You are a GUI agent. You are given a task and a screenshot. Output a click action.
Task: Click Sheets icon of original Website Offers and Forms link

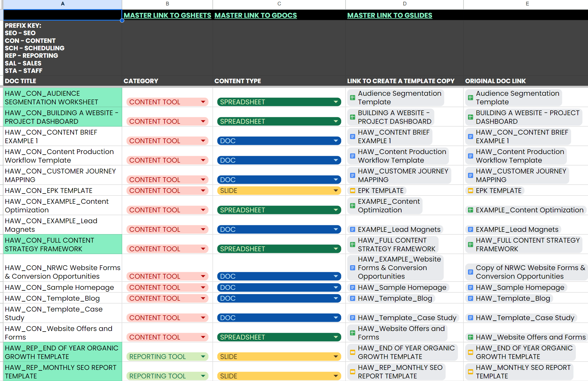click(471, 337)
